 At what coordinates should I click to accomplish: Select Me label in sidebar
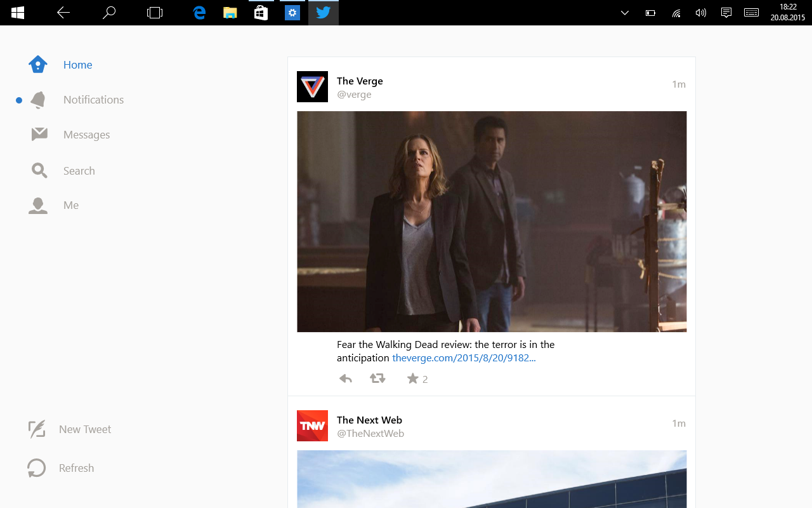click(x=71, y=205)
